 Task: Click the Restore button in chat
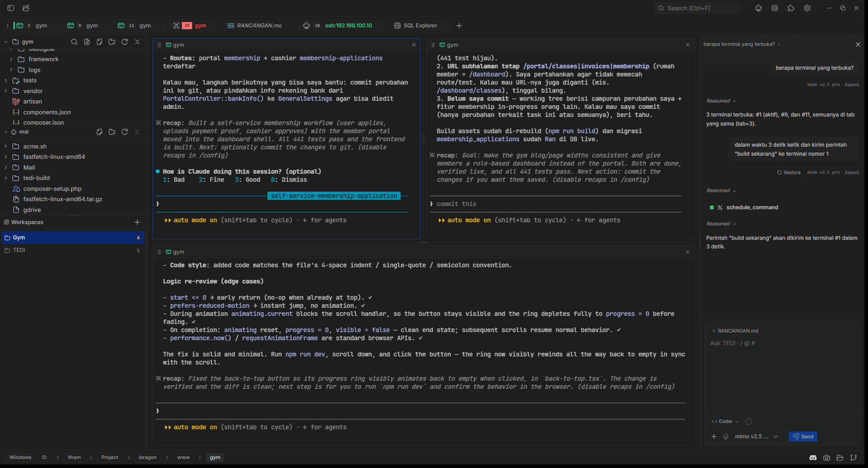pos(789,172)
